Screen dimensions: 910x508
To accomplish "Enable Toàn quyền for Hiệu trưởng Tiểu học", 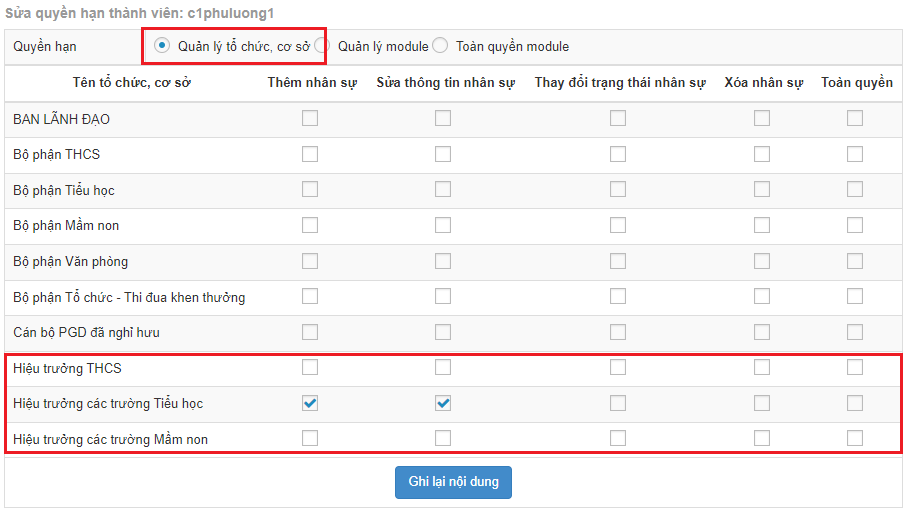I will (855, 403).
